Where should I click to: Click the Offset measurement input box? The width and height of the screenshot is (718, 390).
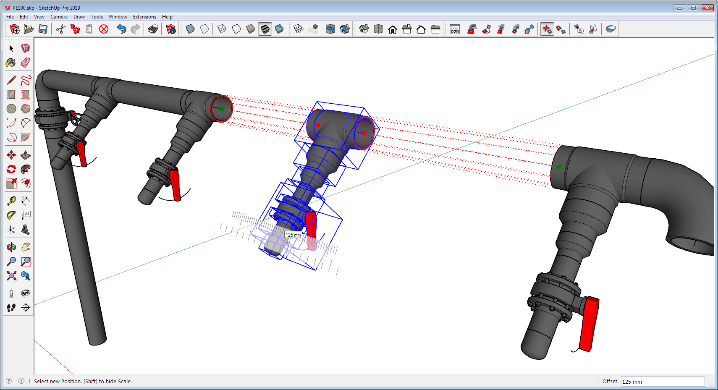[x=663, y=381]
